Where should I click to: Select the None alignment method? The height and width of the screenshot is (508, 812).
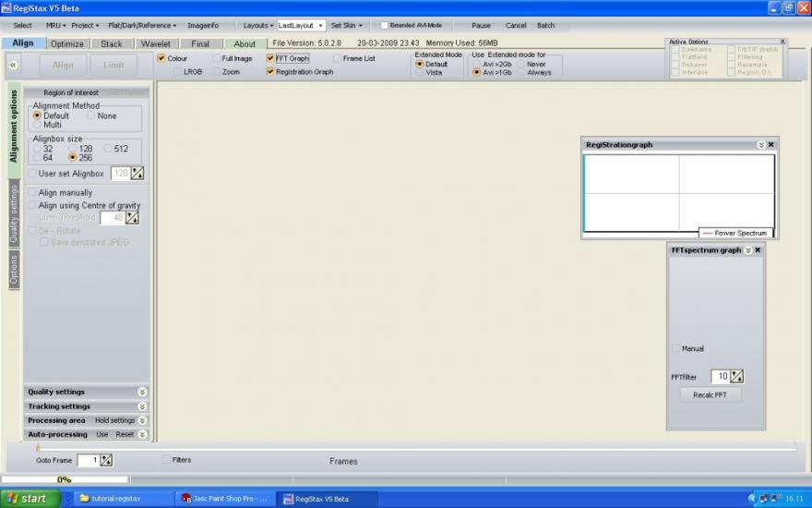pos(91,115)
